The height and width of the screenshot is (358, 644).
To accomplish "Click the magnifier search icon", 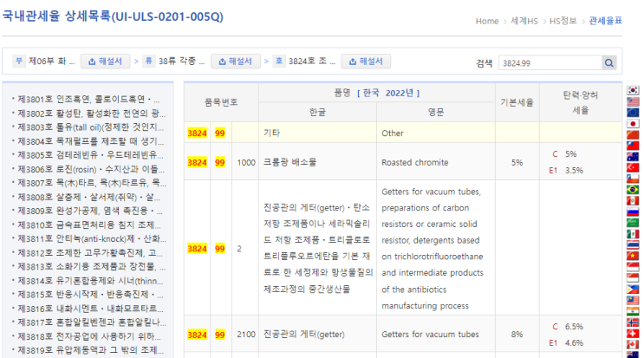I will 608,63.
